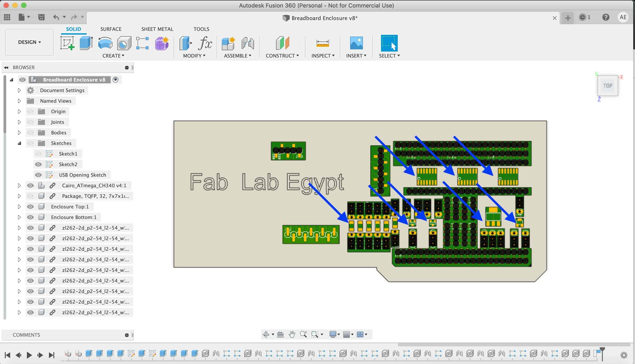The width and height of the screenshot is (635, 364).
Task: Click the end-of-timeline history marker
Action: [x=602, y=353]
